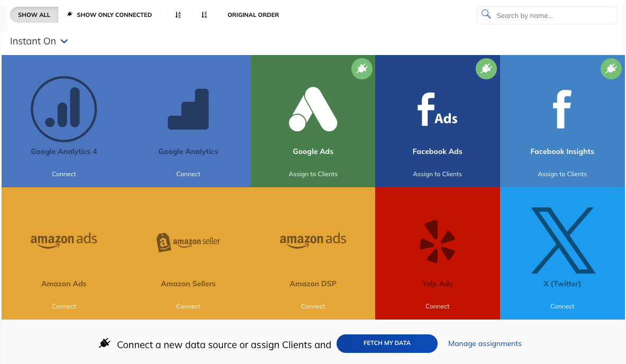
Task: Click the connected plug badge on Facebook Insights
Action: [x=611, y=69]
